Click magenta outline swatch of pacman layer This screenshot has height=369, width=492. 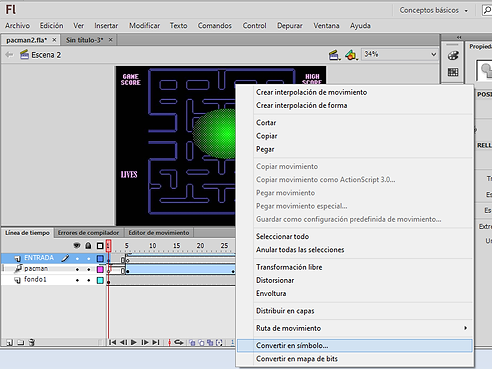[100, 269]
